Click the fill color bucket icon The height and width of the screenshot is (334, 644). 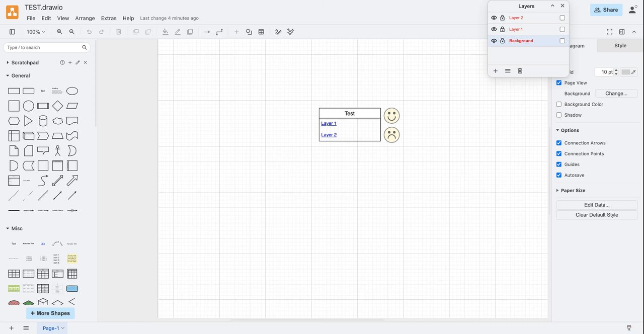pyautogui.click(x=165, y=32)
